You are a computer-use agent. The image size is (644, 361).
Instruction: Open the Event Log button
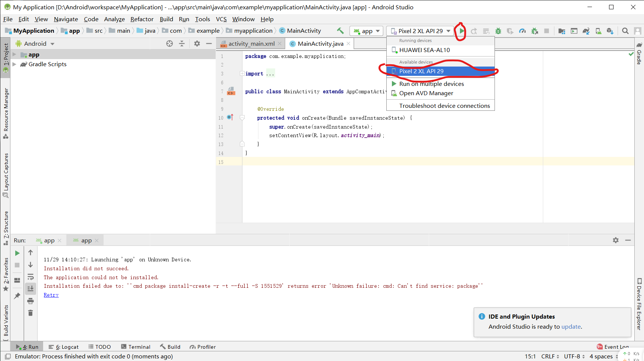612,347
